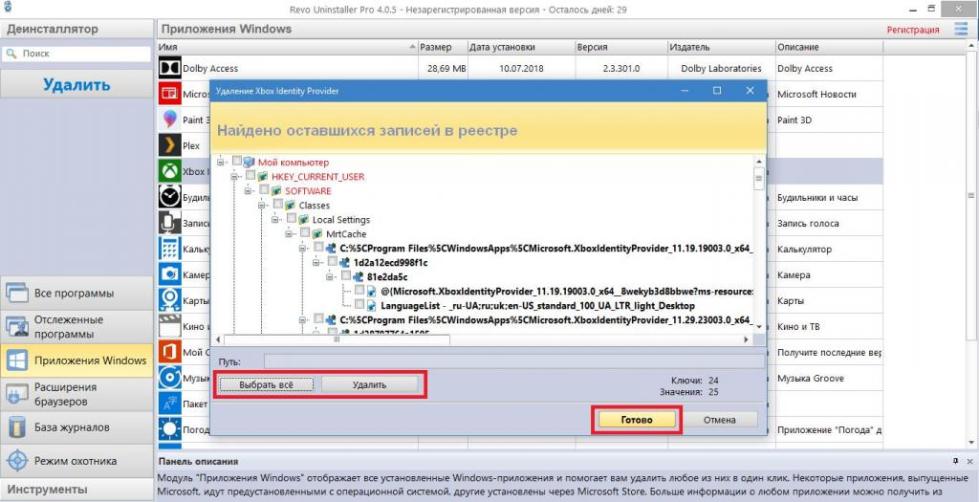Open the База журналов section
Image resolution: width=979 pixels, height=502 pixels.
(x=77, y=428)
